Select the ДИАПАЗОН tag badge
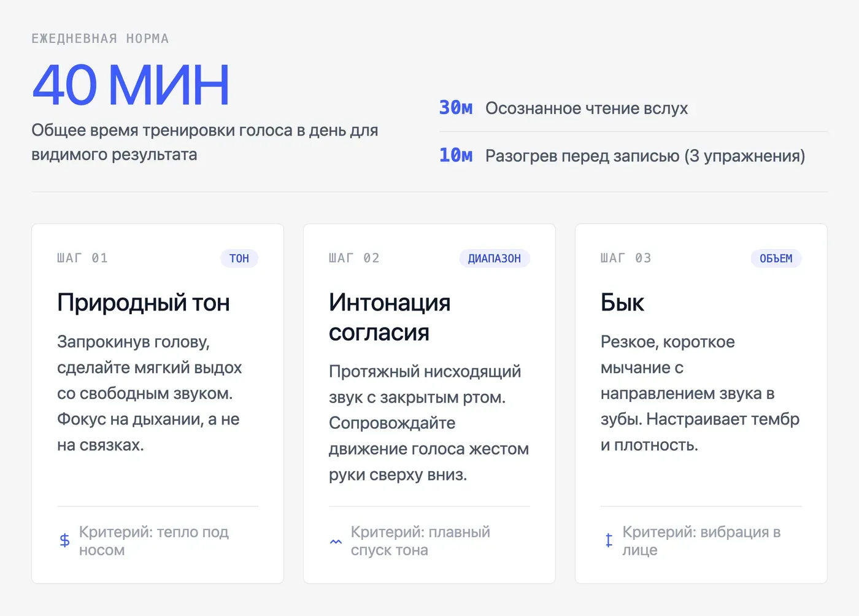859x616 pixels. coord(495,258)
